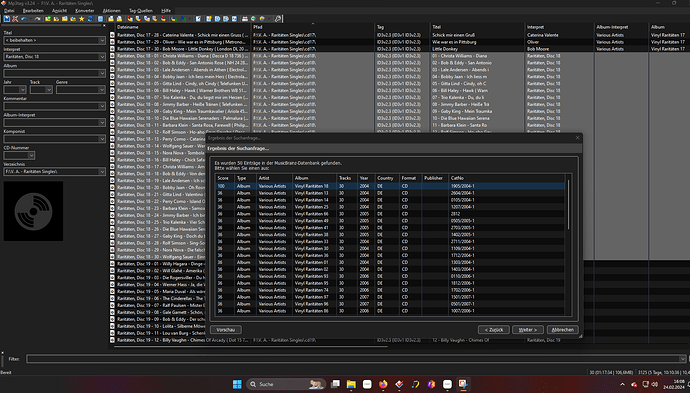690x393 pixels.
Task: Expand the Genre dropdown
Action: click(102, 90)
